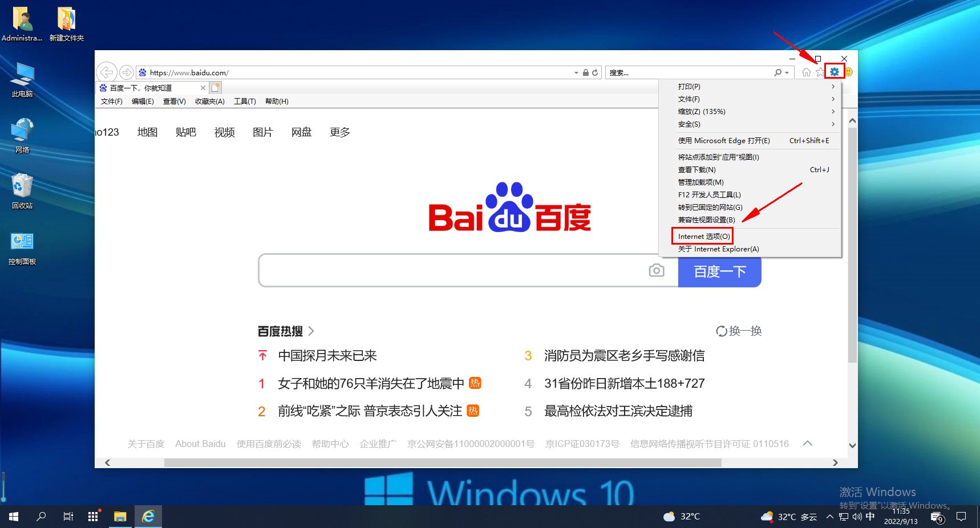The width and height of the screenshot is (980, 528).
Task: Open the 网盘 link
Action: (301, 132)
